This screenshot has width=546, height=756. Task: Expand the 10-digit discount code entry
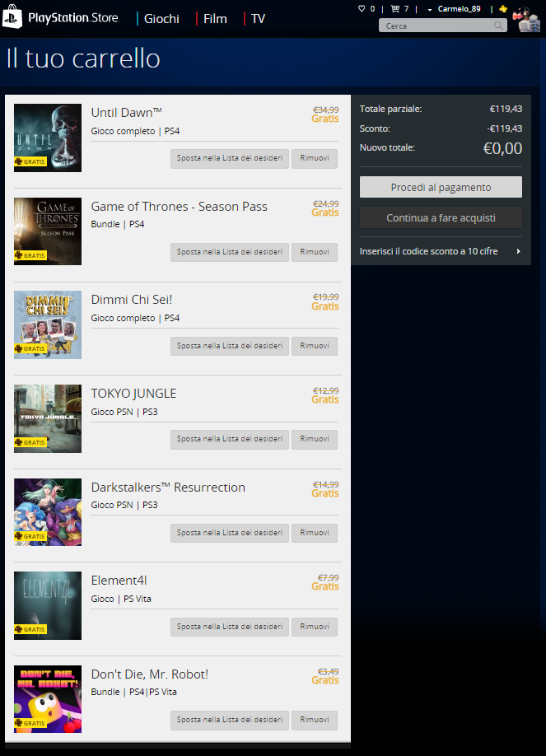pos(441,251)
